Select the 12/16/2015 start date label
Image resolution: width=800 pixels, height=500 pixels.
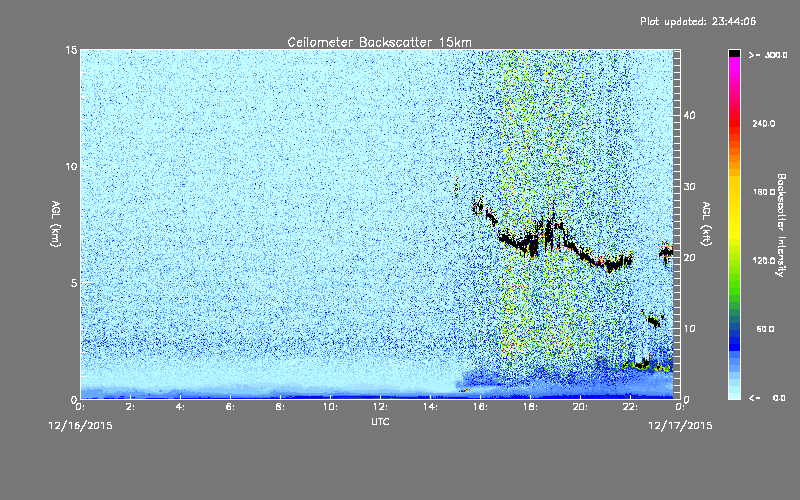pyautogui.click(x=80, y=425)
